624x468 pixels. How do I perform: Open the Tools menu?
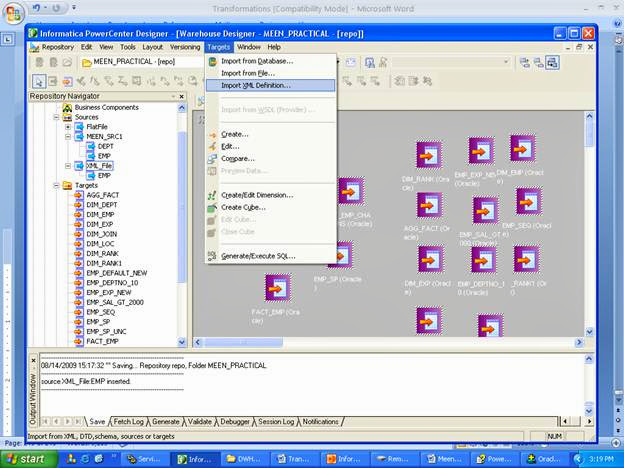click(128, 47)
